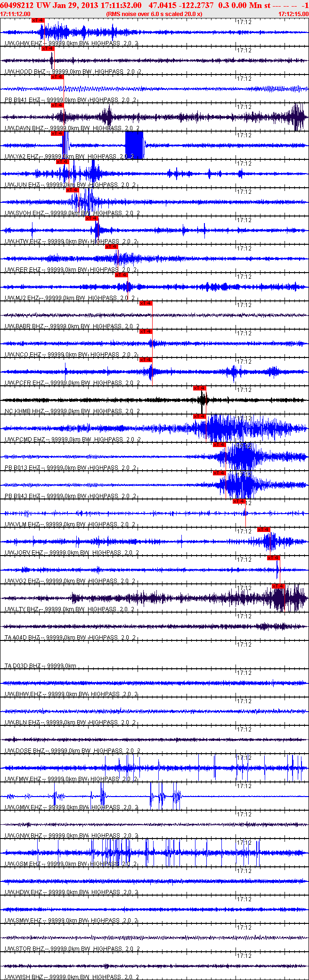Select the red pick marker on UW.NCO trace
This screenshot has width=309, height=980.
pyautogui.click(x=146, y=332)
